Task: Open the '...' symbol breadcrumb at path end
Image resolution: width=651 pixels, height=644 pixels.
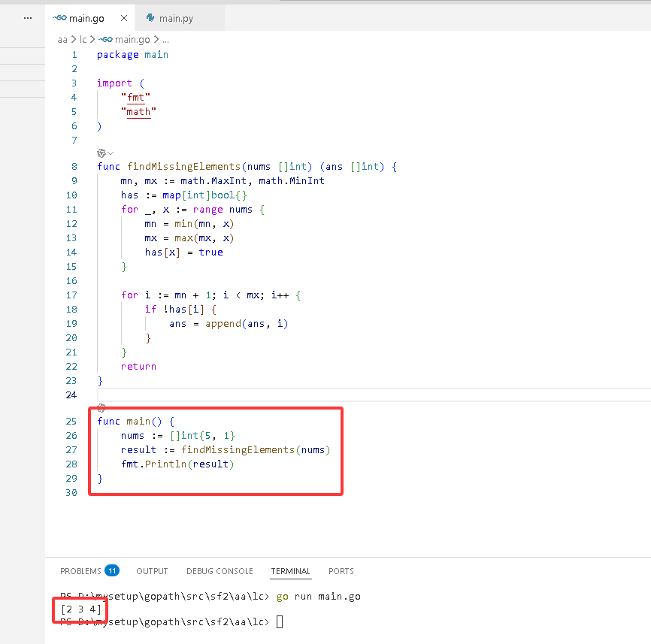Action: (165, 41)
